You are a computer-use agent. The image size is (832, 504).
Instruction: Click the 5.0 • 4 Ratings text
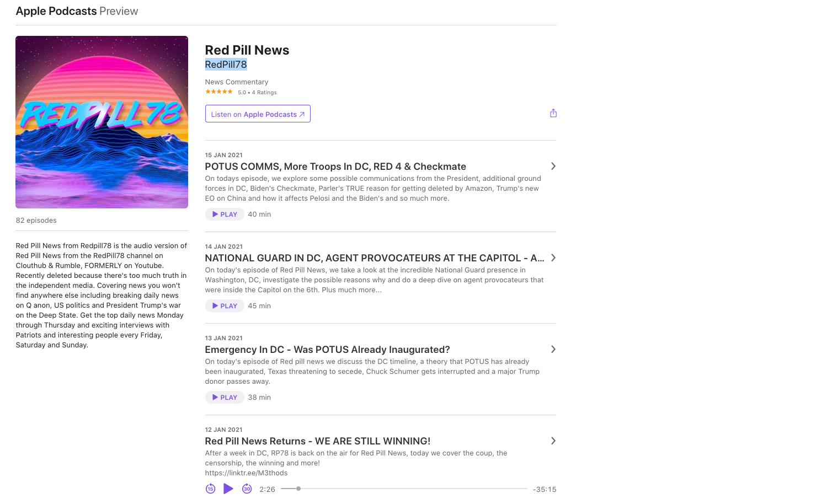(x=257, y=92)
